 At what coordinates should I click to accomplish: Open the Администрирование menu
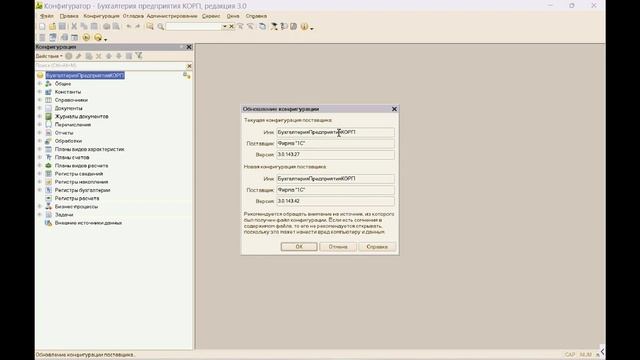172,16
